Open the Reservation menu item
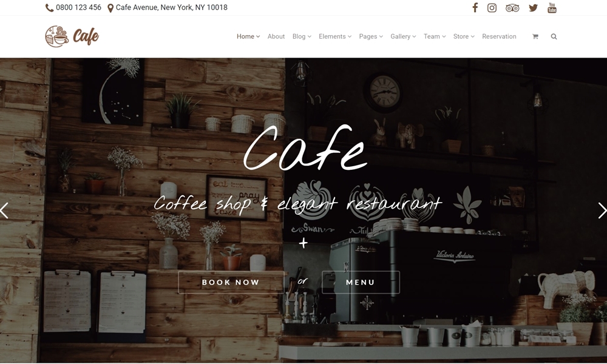 499,36
